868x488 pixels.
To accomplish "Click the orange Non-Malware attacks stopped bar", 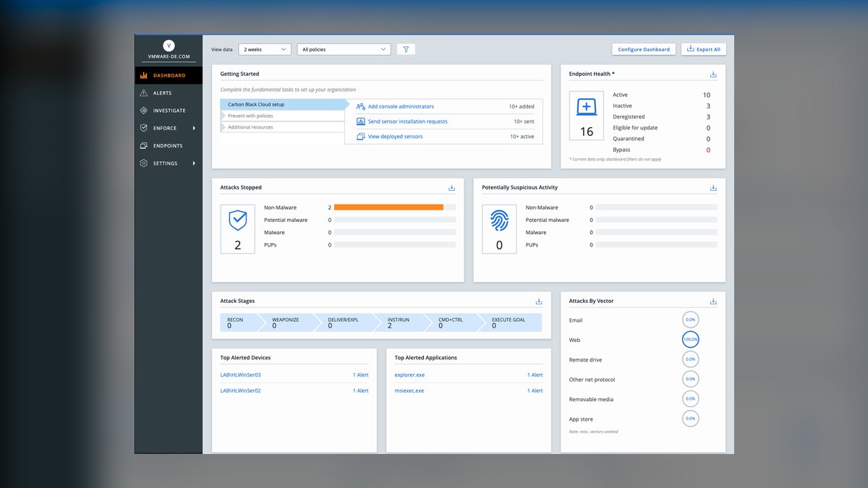I will click(388, 207).
